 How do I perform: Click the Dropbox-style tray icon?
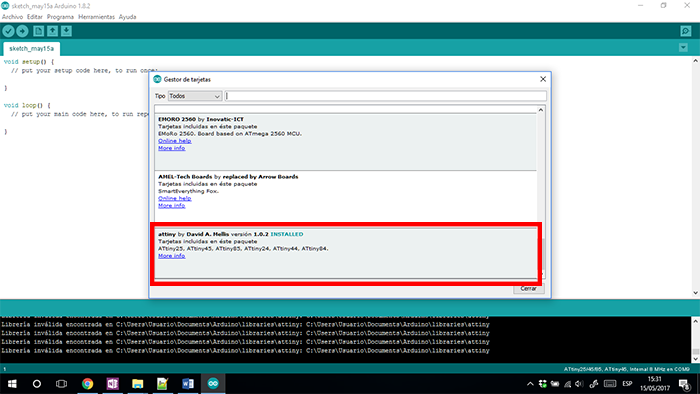coord(542,384)
